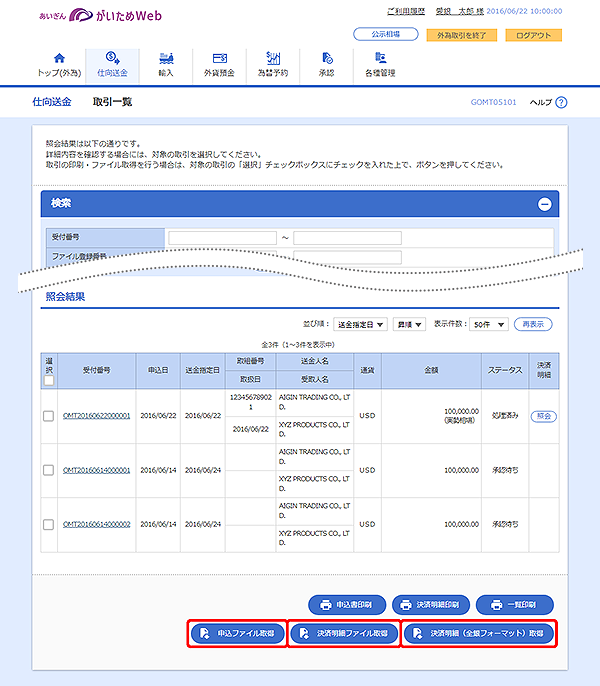600x686 pixels.
Task: Open transaction OMT20160622000001 link
Action: point(97,416)
